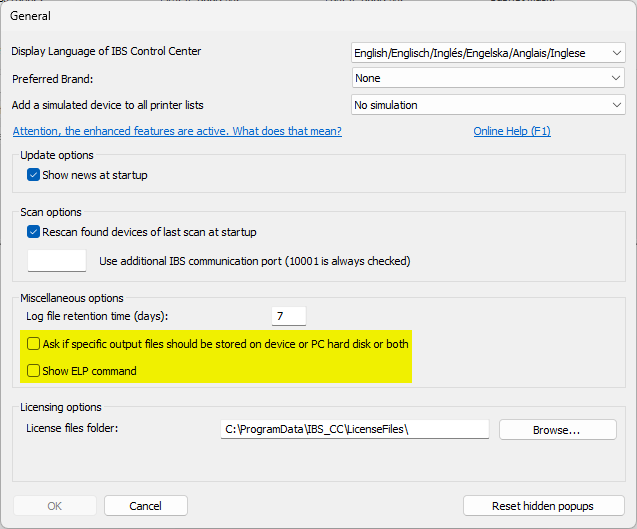Click the Log file retention time label
This screenshot has height=529, width=637.
[97, 316]
